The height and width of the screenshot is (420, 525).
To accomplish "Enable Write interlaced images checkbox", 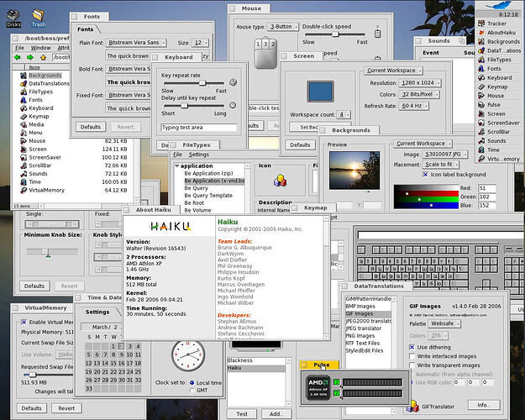I will [412, 356].
